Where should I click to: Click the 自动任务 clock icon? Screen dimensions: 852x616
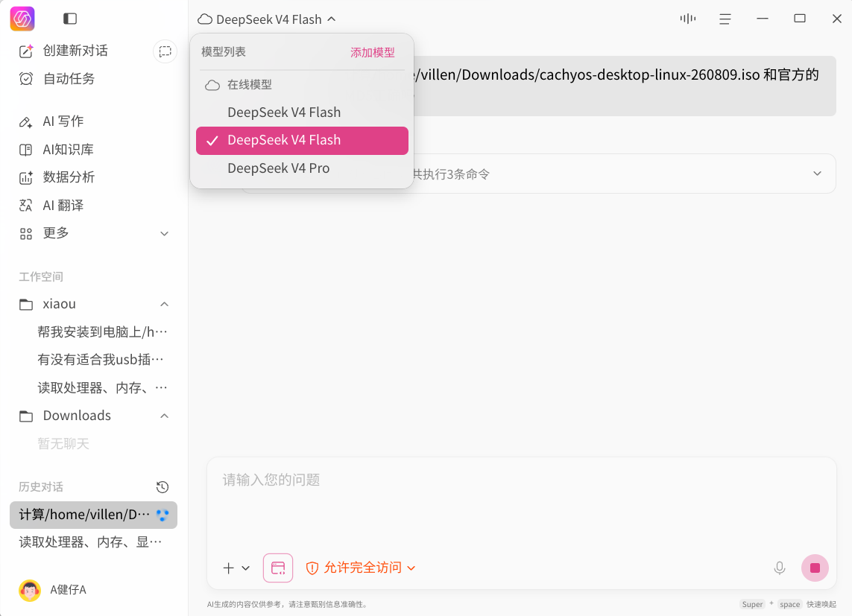26,79
